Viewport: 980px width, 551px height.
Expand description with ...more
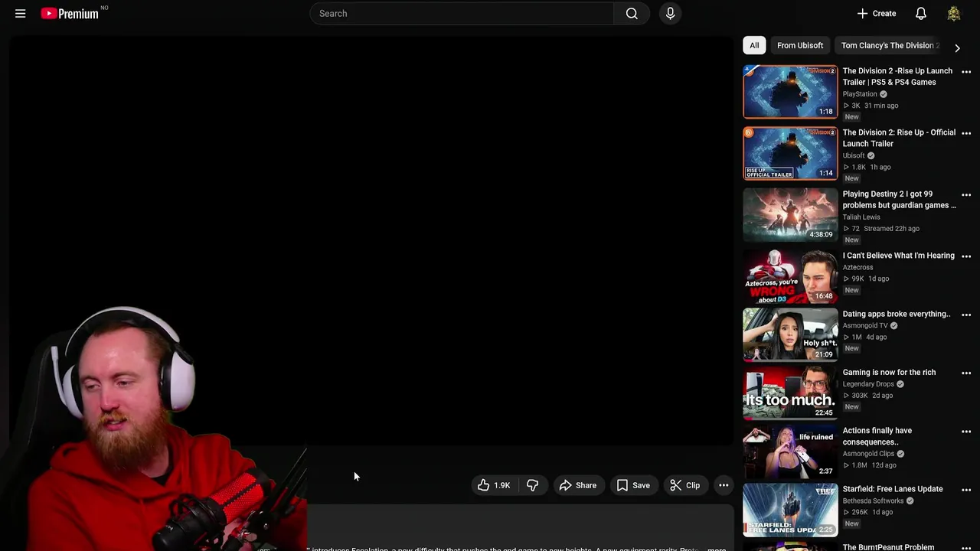(717, 549)
